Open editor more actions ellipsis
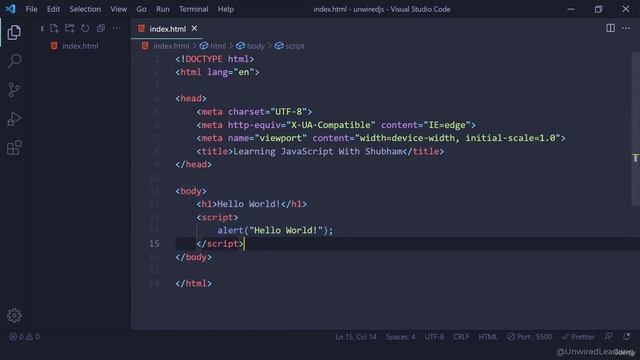This screenshot has height=360, width=640. coord(626,28)
